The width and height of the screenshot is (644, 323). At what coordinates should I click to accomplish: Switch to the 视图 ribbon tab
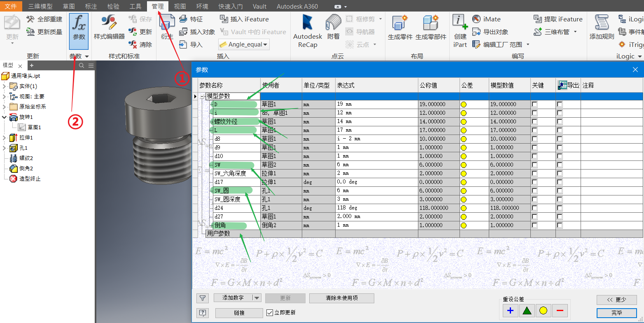coord(180,6)
